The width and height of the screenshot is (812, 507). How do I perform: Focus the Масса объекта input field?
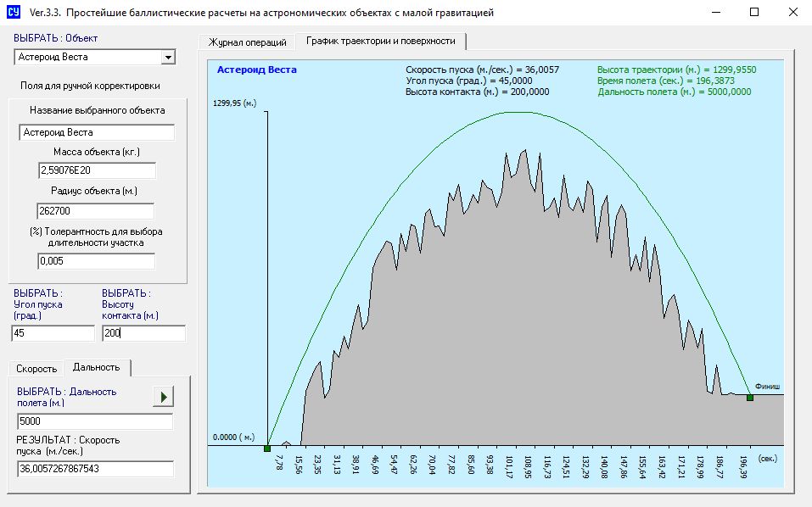tap(96, 171)
